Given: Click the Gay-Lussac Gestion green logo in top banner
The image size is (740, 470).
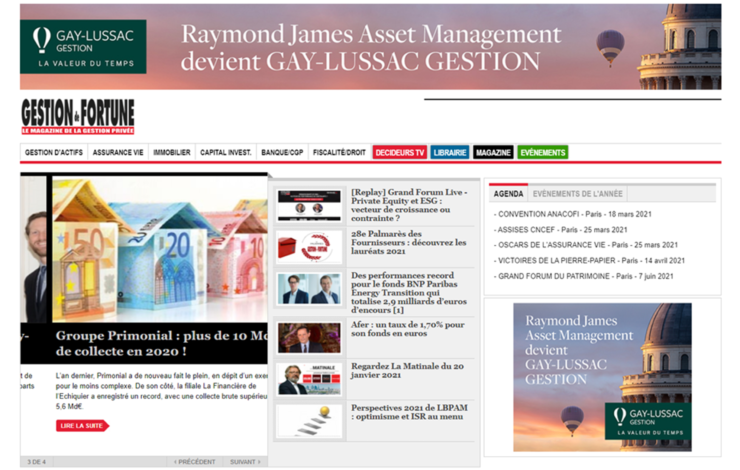Looking at the screenshot, I should point(83,47).
